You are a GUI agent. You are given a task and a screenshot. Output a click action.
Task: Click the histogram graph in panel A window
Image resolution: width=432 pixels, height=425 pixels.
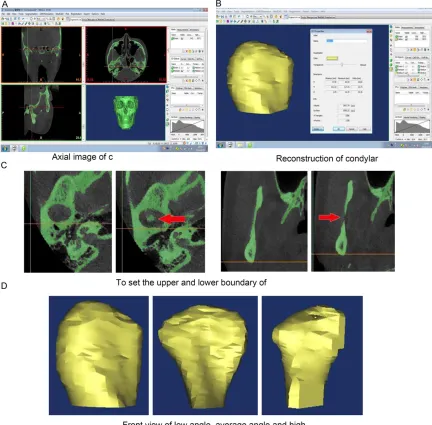point(187,126)
